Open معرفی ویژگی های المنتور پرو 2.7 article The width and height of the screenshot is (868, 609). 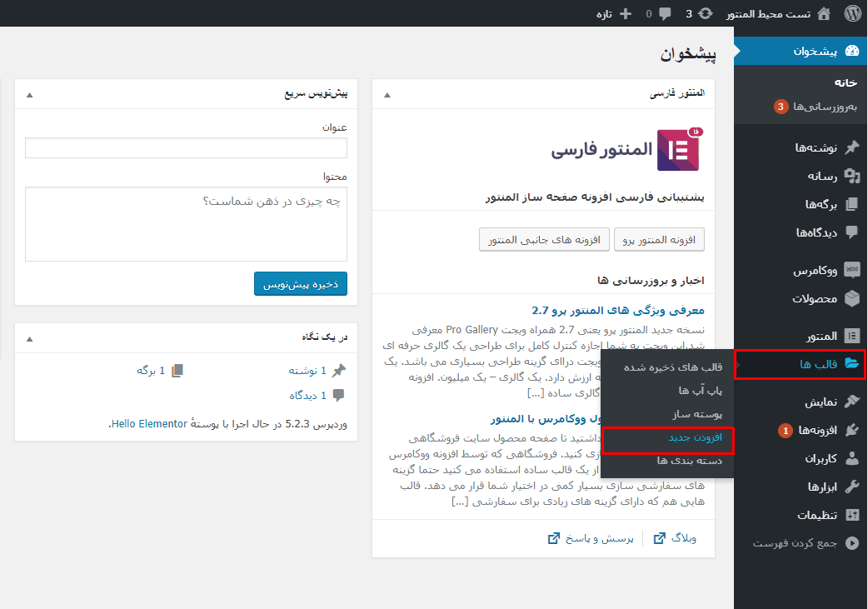[618, 311]
